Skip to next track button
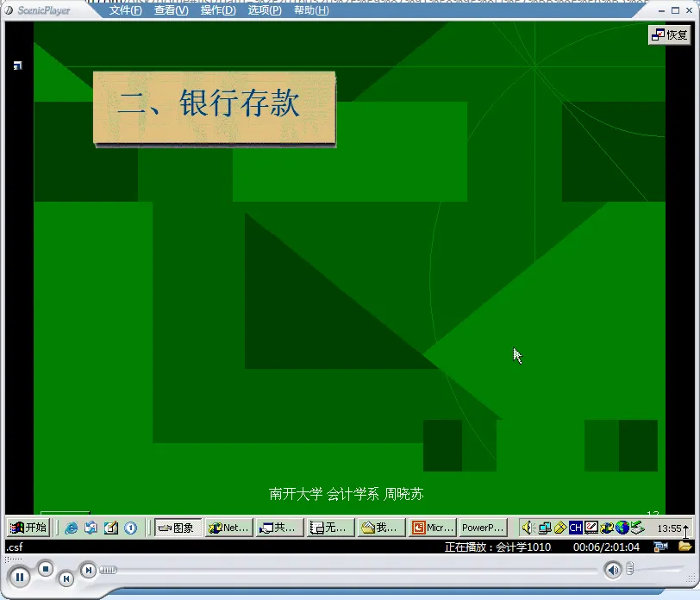Viewport: 700px width, 600px height. pos(88,569)
